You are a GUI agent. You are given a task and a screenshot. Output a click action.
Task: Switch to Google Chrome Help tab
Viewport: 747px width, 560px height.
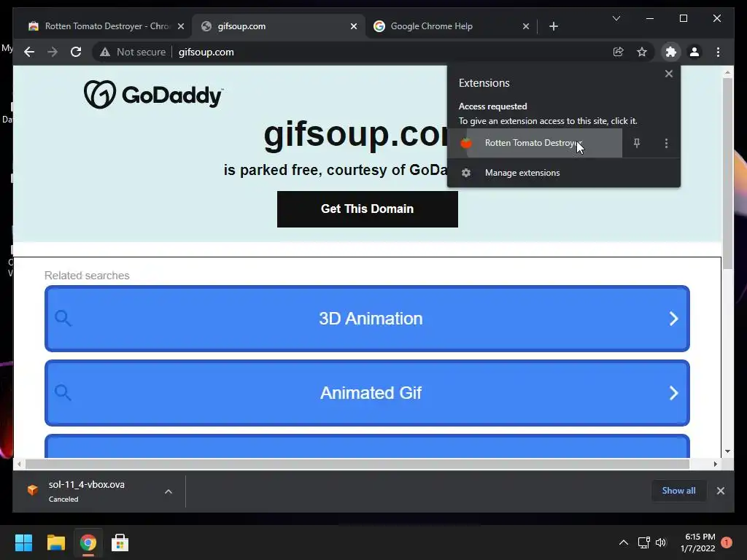click(450, 26)
